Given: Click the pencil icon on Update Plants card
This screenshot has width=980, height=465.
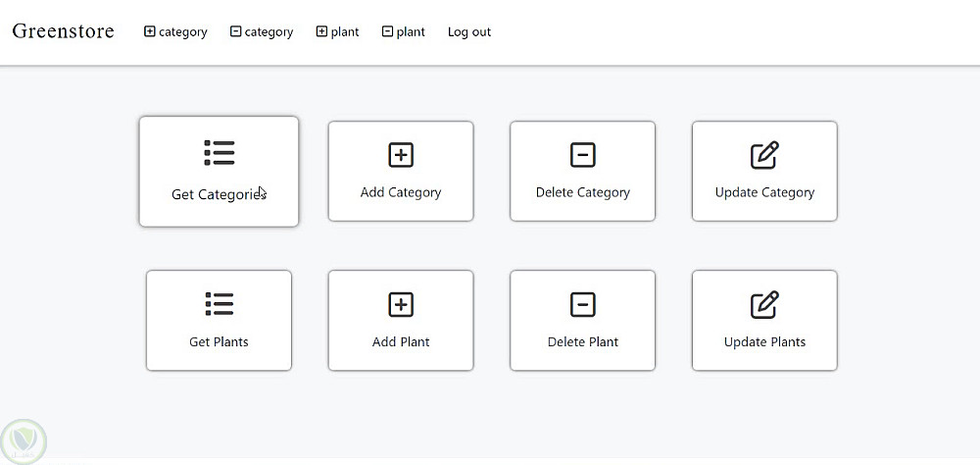Looking at the screenshot, I should point(764,305).
